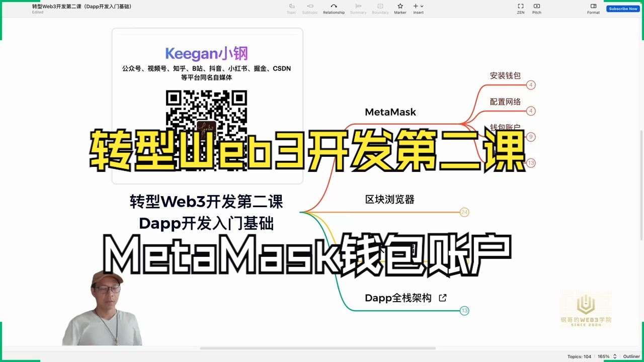Select the Relationship tool
The height and width of the screenshot is (362, 644).
pos(334,9)
